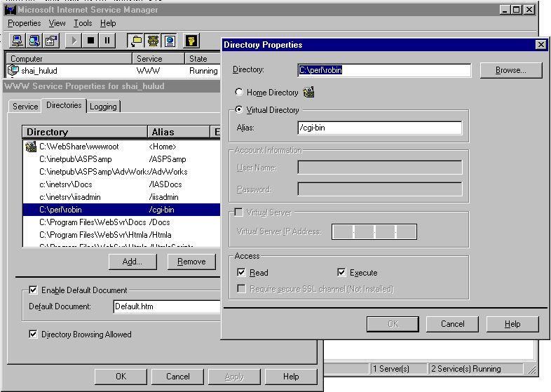The height and width of the screenshot is (392, 551).
Task: Select the c:\inetsrv\Docs directory row
Action: (x=121, y=184)
